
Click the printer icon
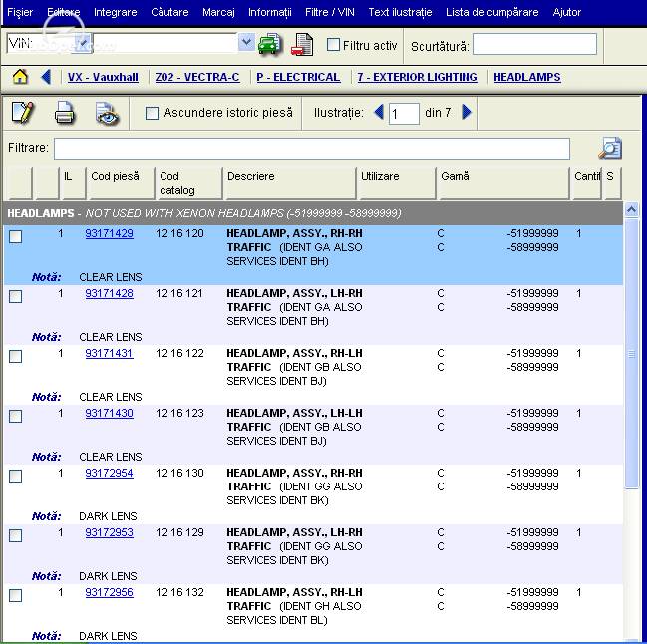pos(65,113)
